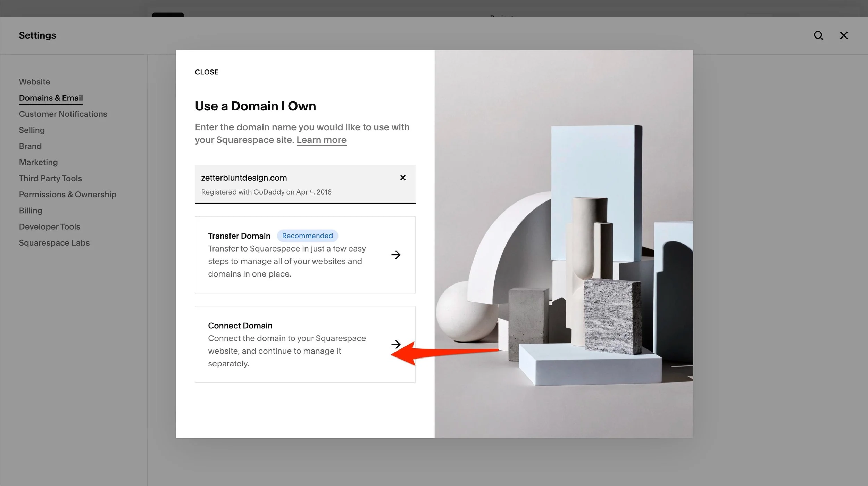Viewport: 868px width, 486px height.
Task: Clear the domain name field with X
Action: click(403, 178)
